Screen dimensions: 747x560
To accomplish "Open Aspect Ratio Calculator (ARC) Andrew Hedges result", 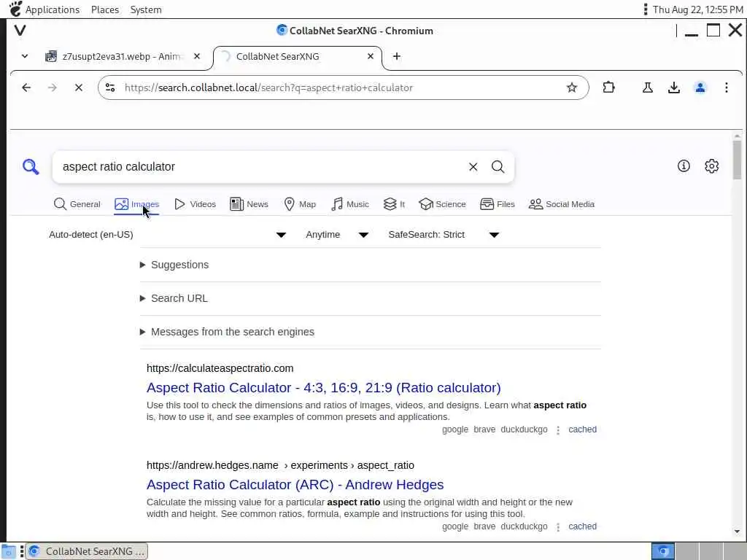I will tap(295, 485).
